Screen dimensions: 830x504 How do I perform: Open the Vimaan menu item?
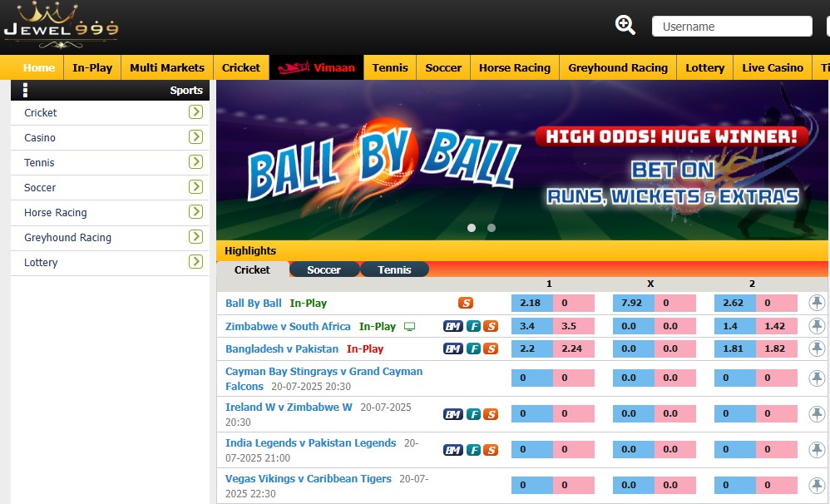317,67
